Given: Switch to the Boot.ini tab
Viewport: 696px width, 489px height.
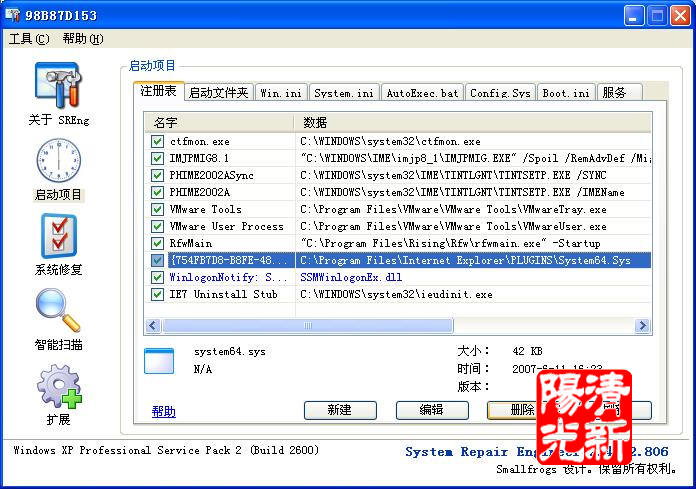Looking at the screenshot, I should click(x=566, y=93).
